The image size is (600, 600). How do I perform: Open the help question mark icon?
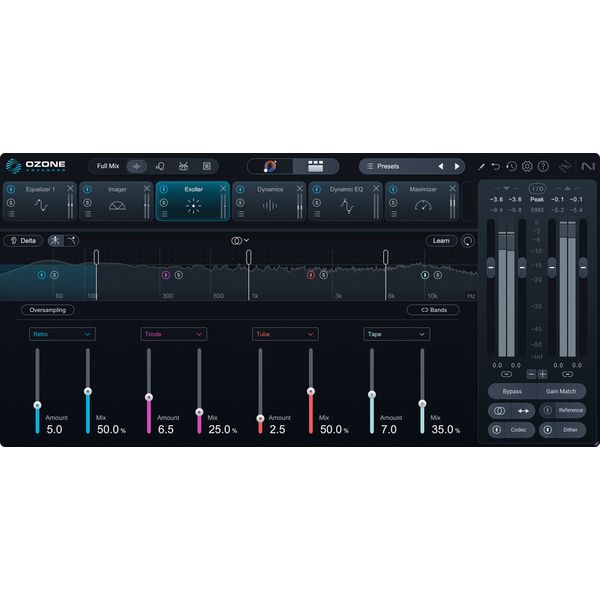pyautogui.click(x=543, y=166)
